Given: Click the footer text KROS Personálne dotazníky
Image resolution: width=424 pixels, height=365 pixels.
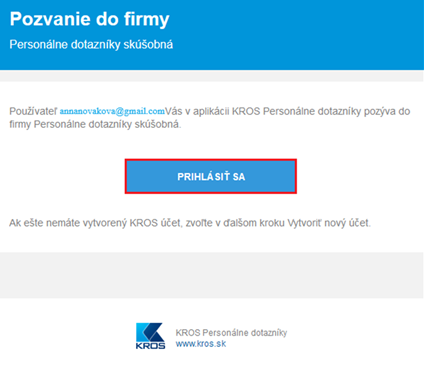Looking at the screenshot, I should 231,332.
